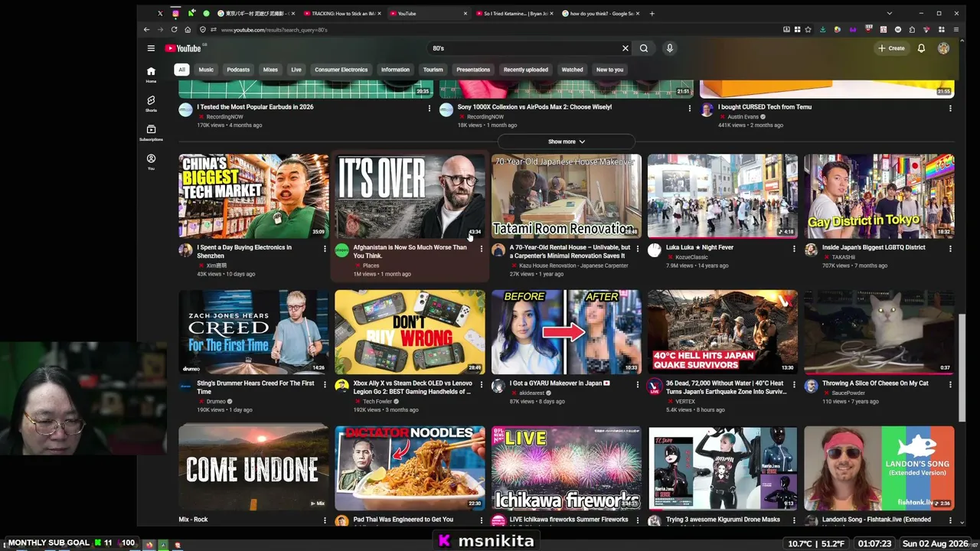
Task: Open Subscriptions in the YouTube sidebar
Action: click(151, 132)
